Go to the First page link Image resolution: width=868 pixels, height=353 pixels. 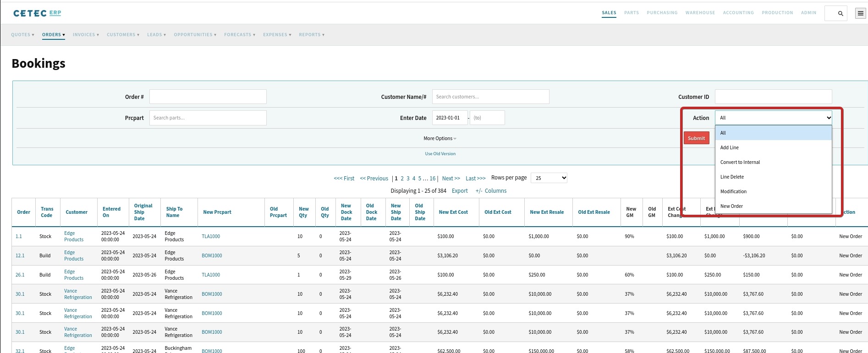click(344, 179)
